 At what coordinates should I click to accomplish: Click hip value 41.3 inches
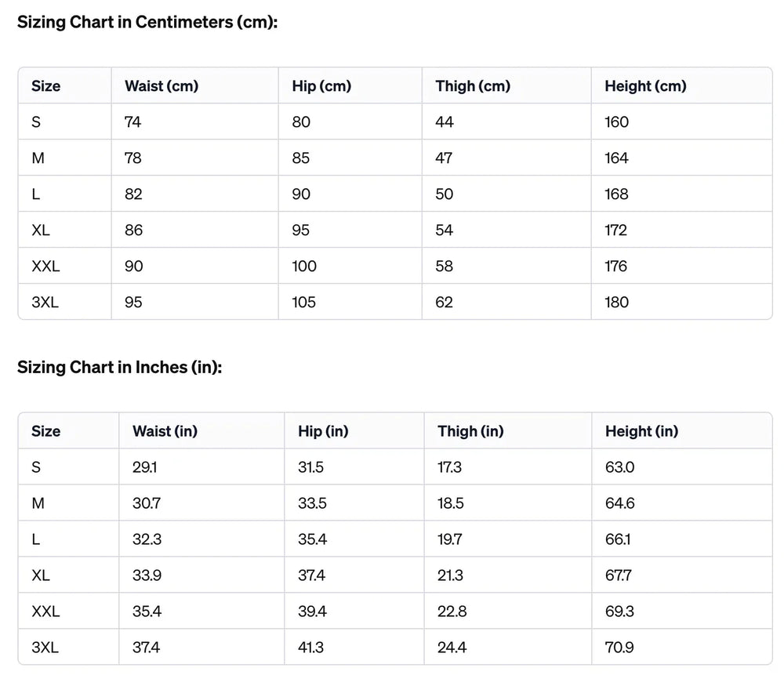(310, 648)
